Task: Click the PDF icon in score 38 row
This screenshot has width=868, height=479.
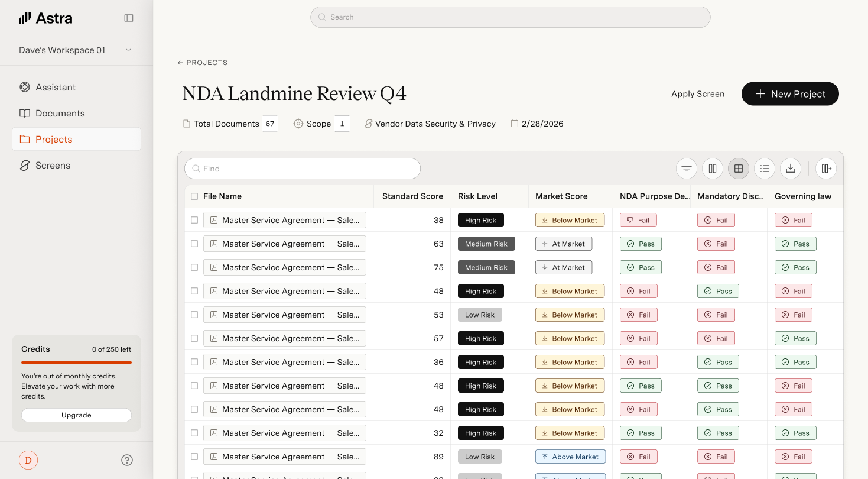Action: [x=214, y=220]
